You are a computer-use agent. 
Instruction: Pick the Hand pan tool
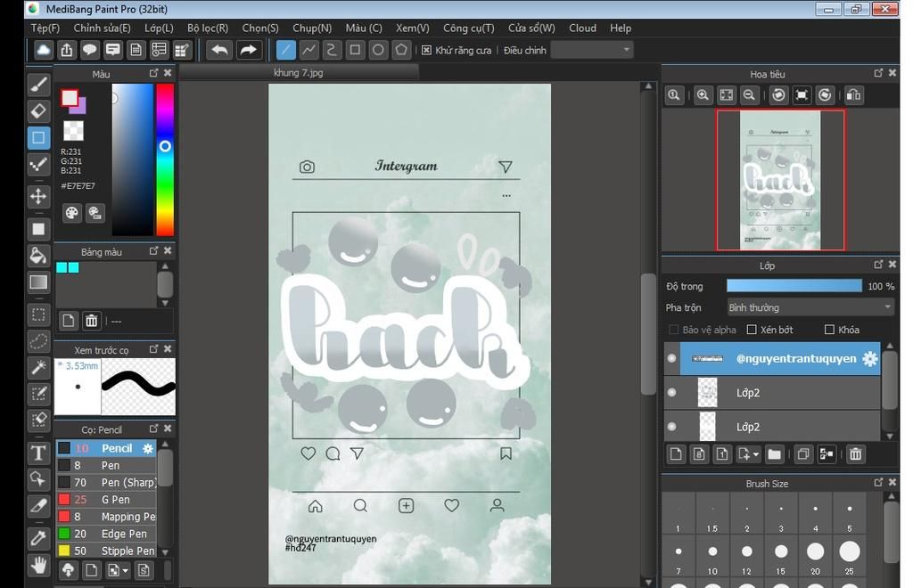click(38, 565)
